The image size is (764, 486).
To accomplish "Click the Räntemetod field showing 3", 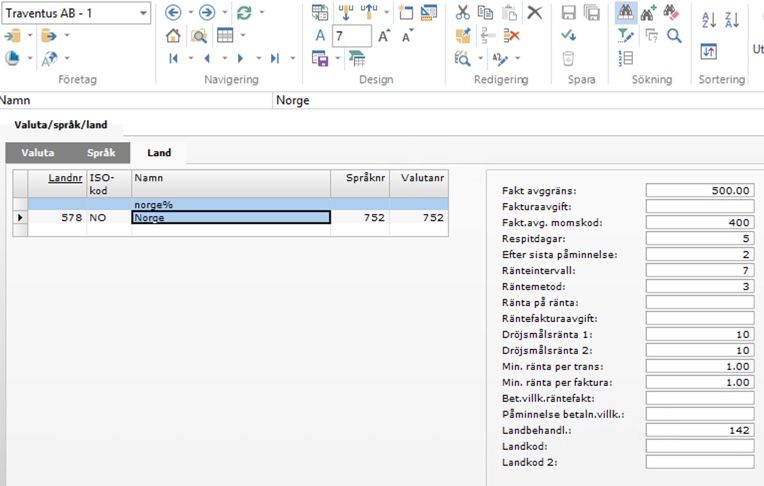I will pyautogui.click(x=700, y=287).
